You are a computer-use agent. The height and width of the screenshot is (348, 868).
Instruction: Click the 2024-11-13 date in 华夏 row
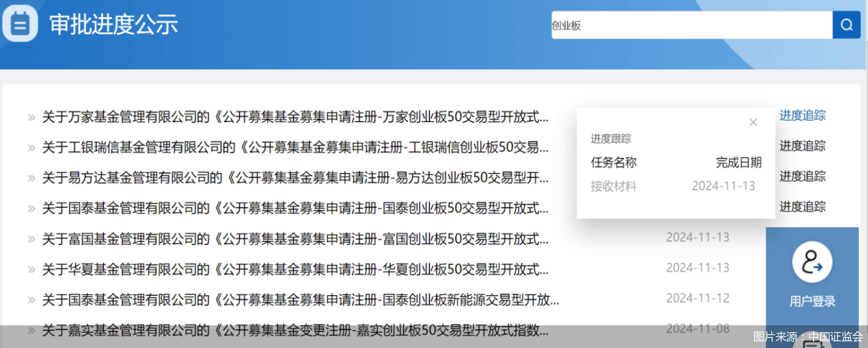pos(698,268)
